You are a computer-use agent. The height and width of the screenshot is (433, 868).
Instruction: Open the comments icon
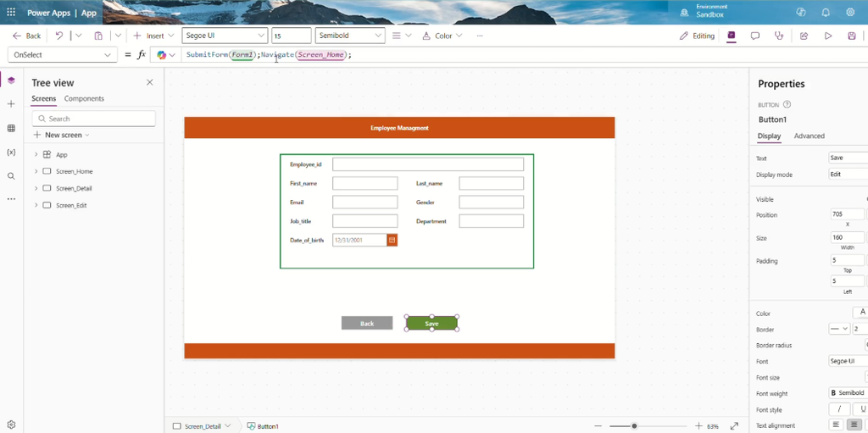[x=754, y=36]
